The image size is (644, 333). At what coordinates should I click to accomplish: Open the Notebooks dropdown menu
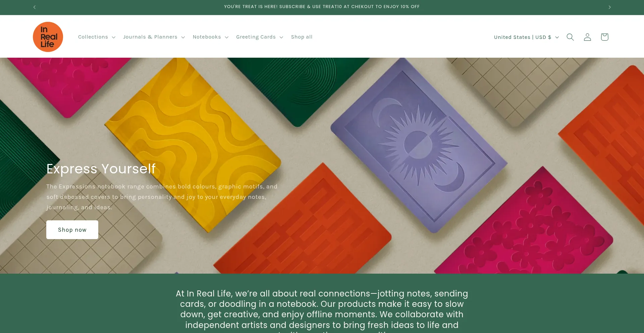tap(210, 37)
